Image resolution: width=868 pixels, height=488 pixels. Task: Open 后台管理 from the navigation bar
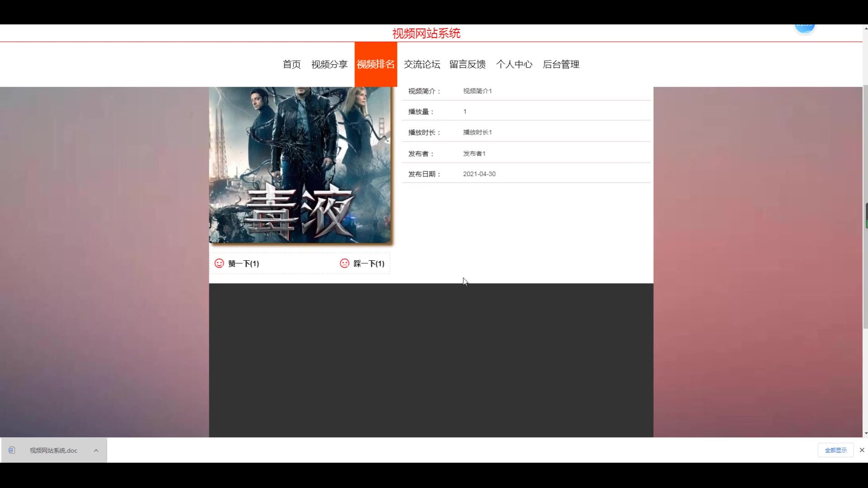[x=561, y=64]
